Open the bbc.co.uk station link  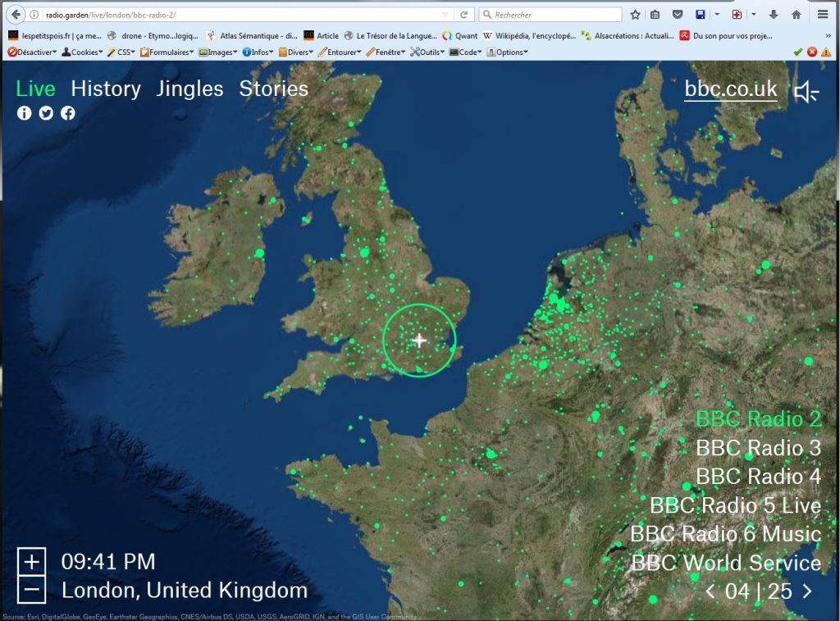(x=730, y=89)
